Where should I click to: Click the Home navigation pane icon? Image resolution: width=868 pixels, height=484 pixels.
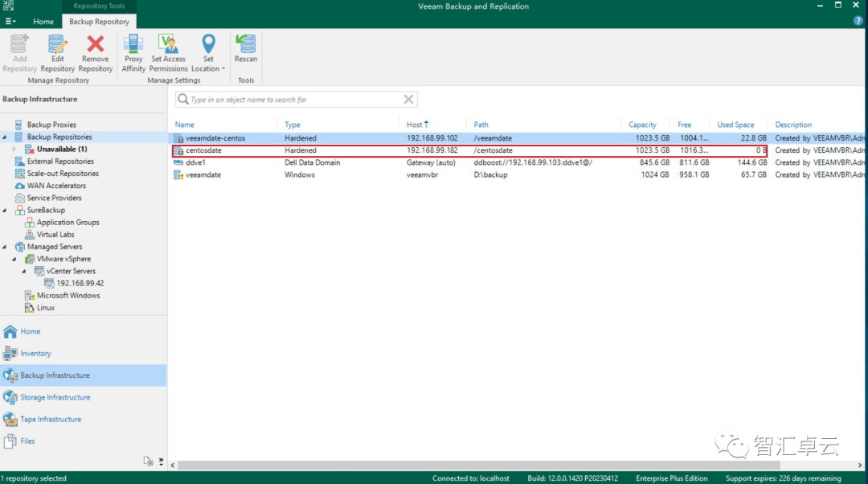10,331
